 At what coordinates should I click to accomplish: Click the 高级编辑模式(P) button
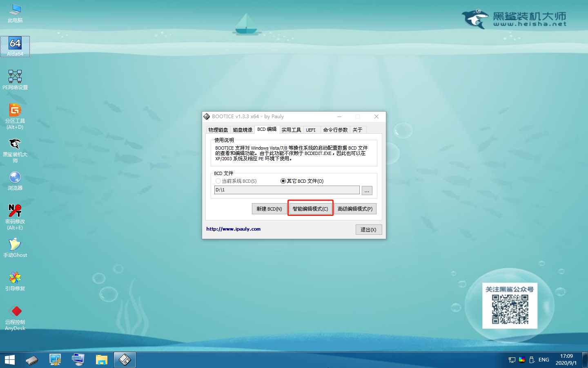tap(355, 209)
